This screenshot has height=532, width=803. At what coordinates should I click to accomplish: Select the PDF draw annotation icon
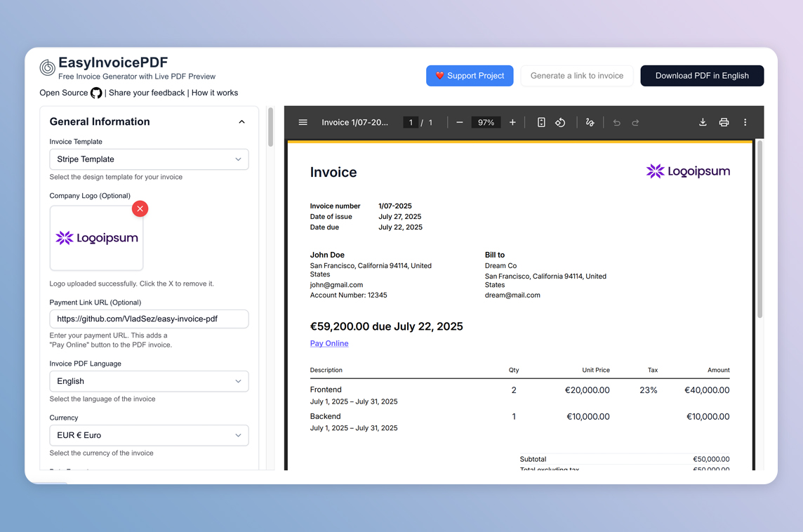(590, 122)
